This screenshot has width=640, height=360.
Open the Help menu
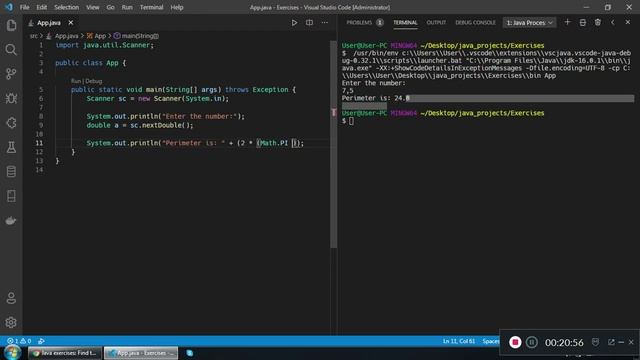click(x=177, y=7)
